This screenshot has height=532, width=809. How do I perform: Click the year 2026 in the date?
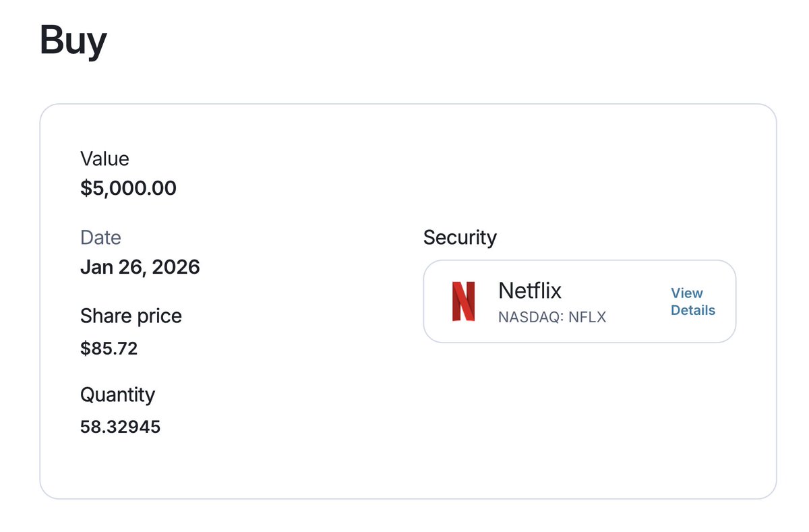click(x=175, y=267)
